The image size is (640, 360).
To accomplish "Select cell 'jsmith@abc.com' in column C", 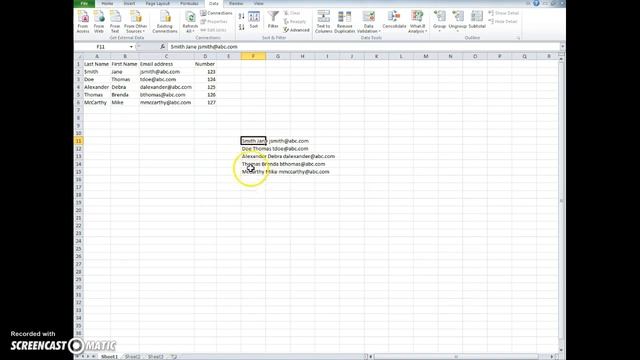I will (166, 72).
